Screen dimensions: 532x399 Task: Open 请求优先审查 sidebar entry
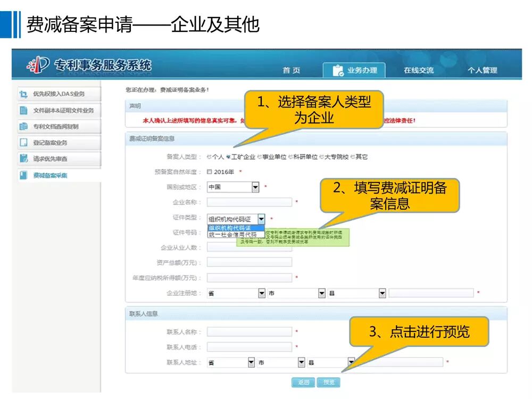pyautogui.click(x=60, y=159)
